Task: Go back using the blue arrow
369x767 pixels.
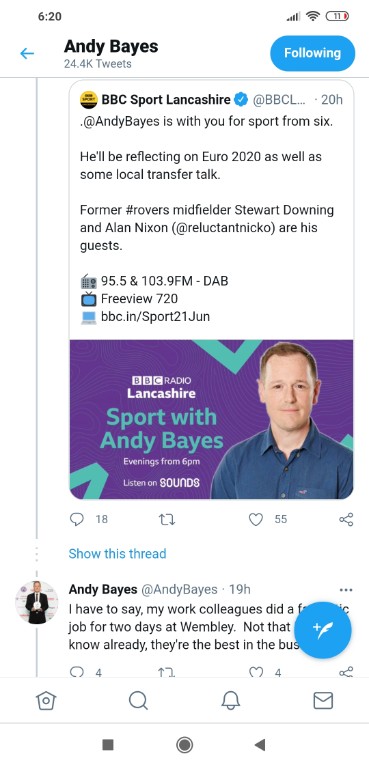Action: pos(27,53)
